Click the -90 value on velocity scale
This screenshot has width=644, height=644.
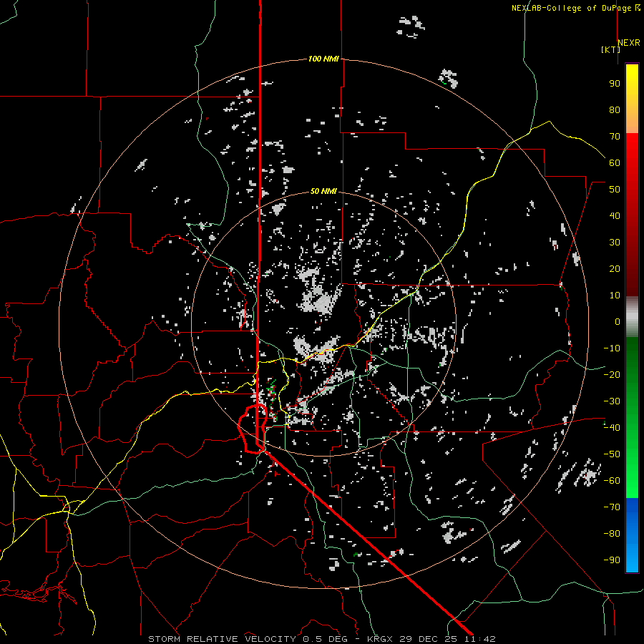click(612, 560)
